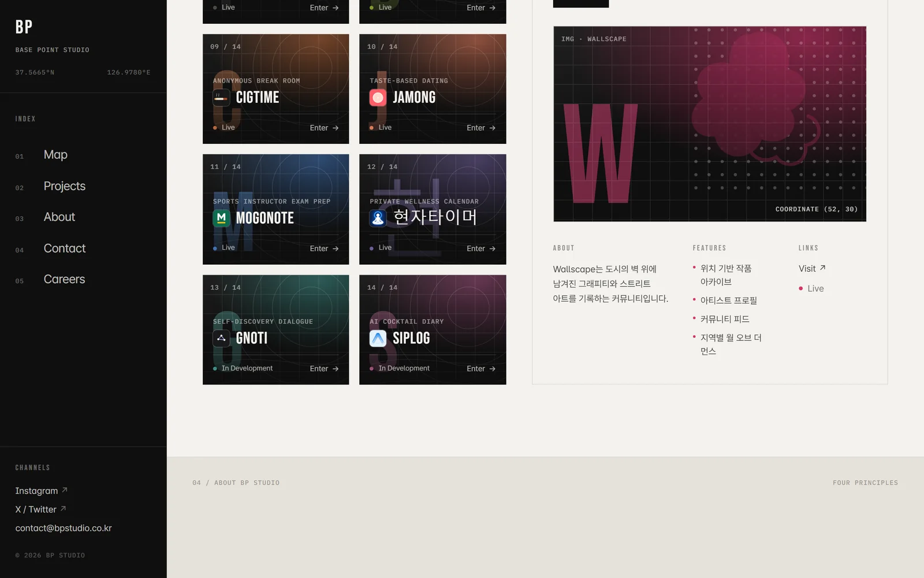Click the SIPLOG project title
924x578 pixels.
(x=411, y=338)
